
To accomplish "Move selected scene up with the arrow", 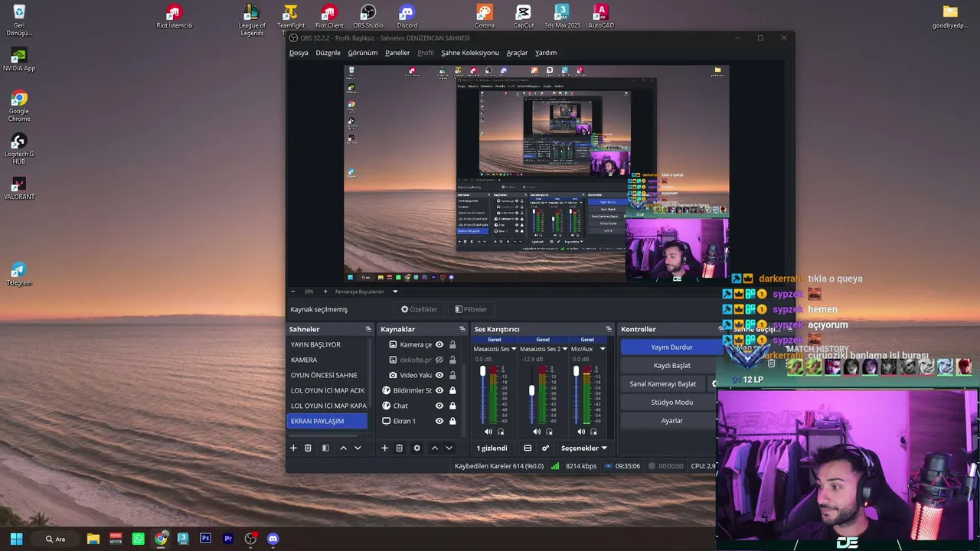I will click(343, 448).
